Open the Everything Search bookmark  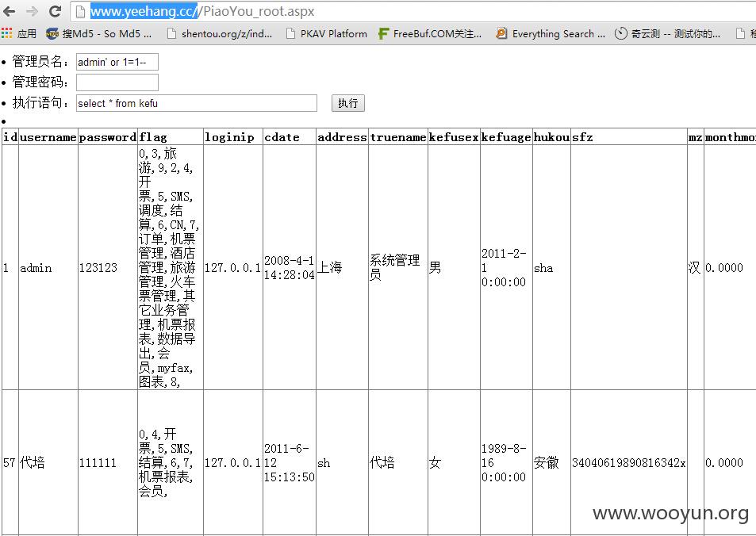tap(551, 34)
